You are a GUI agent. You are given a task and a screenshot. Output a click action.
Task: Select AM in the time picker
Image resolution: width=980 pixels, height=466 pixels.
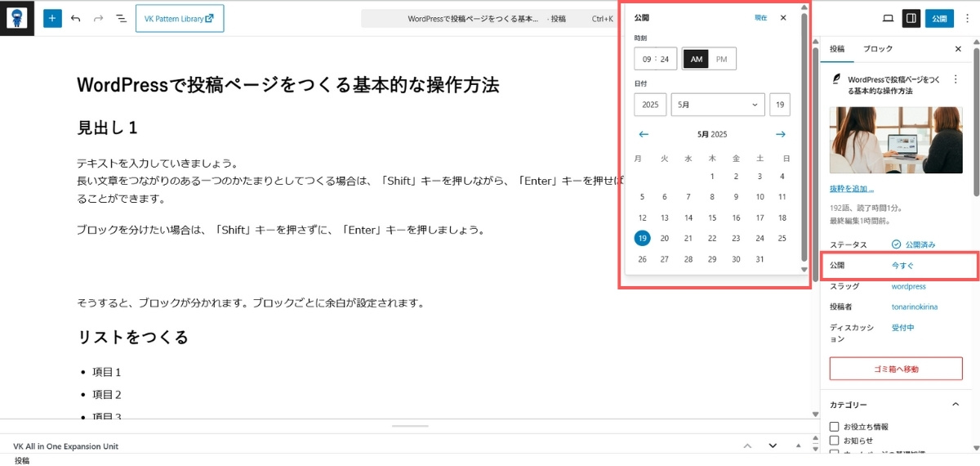[697, 59]
